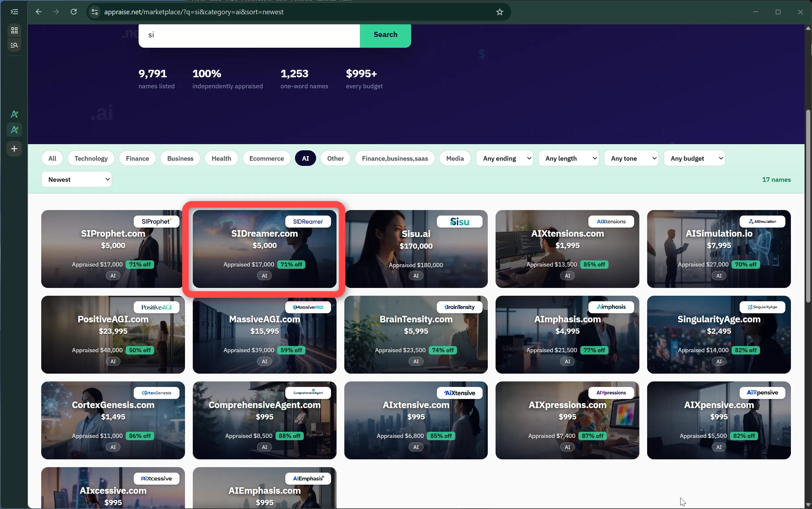Click the scrollbar down arrow
Screen dimensions: 812x509
click(x=808, y=505)
